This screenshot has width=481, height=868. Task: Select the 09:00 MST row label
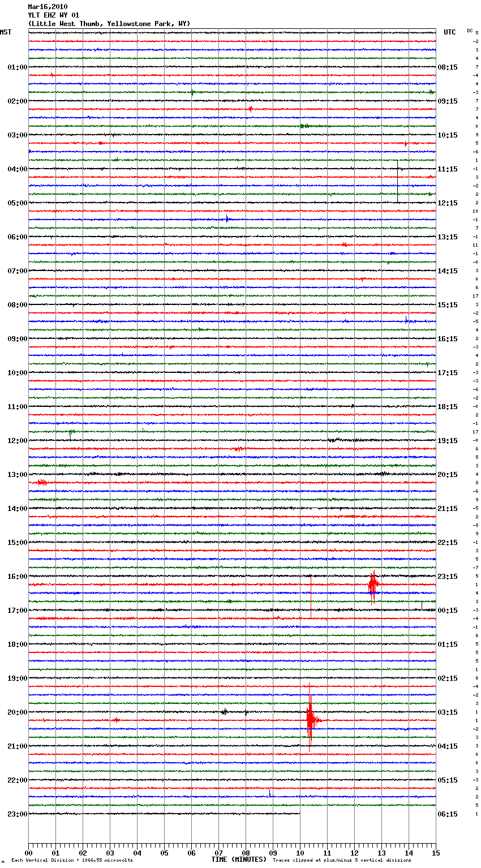pos(18,339)
